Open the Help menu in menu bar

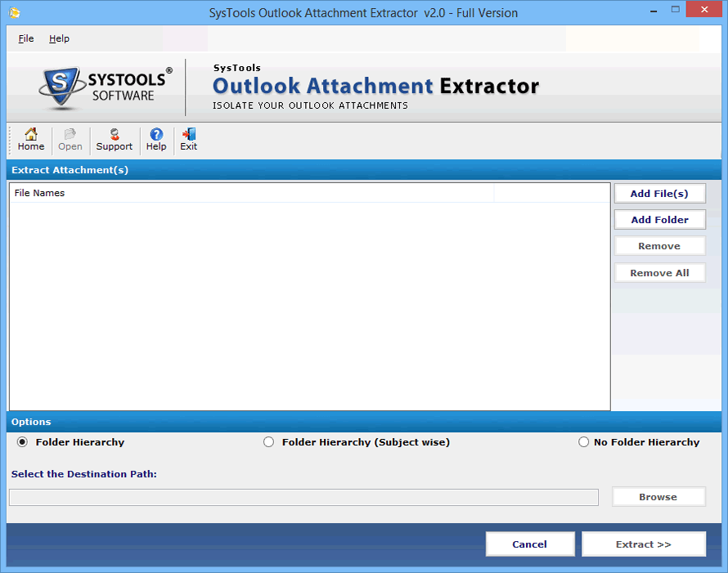[x=60, y=38]
